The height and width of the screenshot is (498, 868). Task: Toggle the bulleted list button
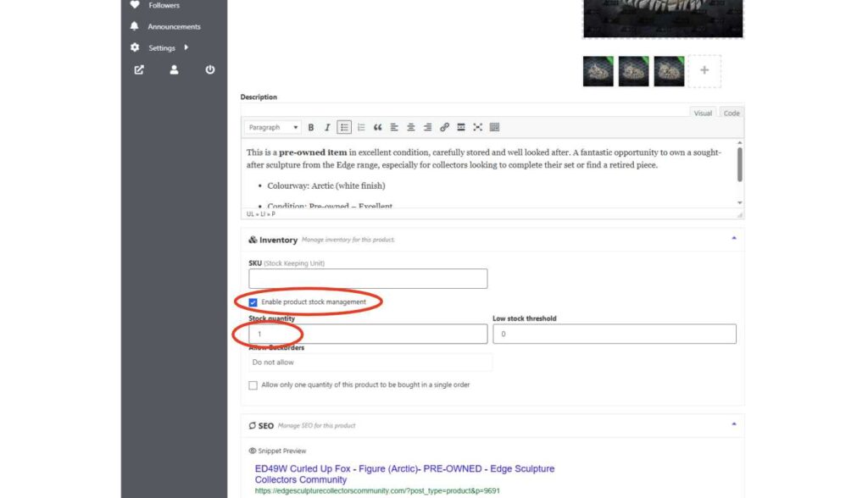tap(344, 128)
